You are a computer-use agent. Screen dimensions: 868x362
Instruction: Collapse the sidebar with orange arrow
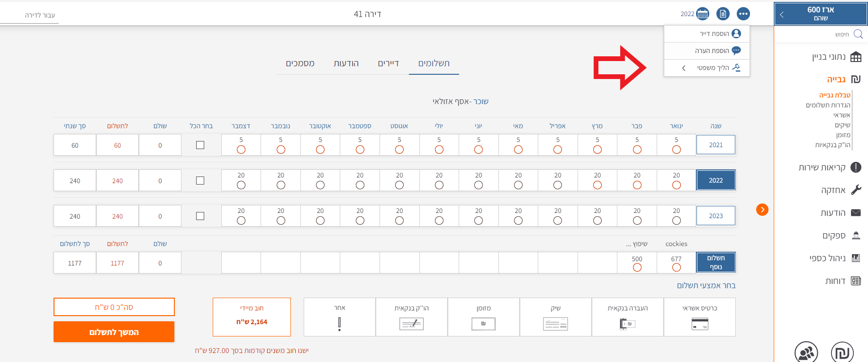pyautogui.click(x=762, y=210)
